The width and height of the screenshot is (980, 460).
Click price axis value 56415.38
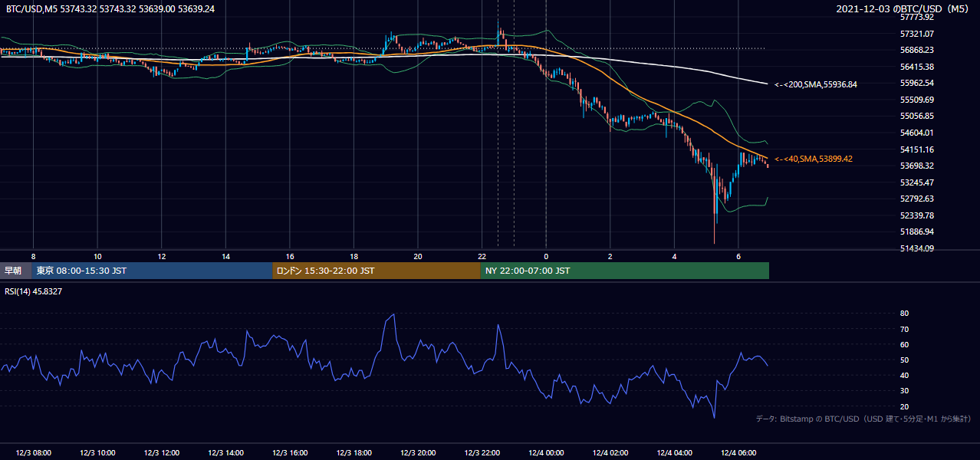pos(916,67)
